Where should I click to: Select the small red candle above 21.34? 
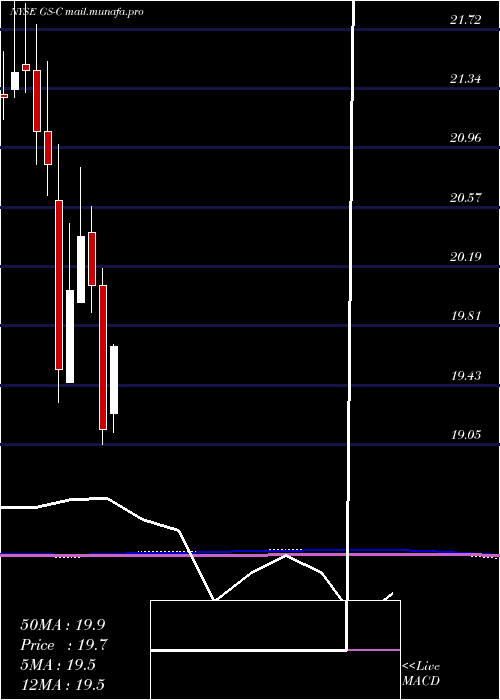[x=26, y=67]
